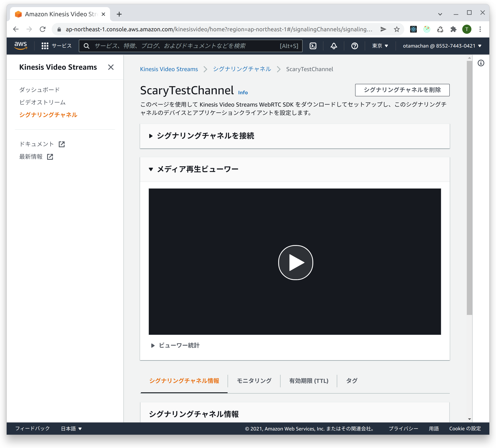Click the scrollbar down arrow
This screenshot has height=448, width=496.
pos(469,419)
